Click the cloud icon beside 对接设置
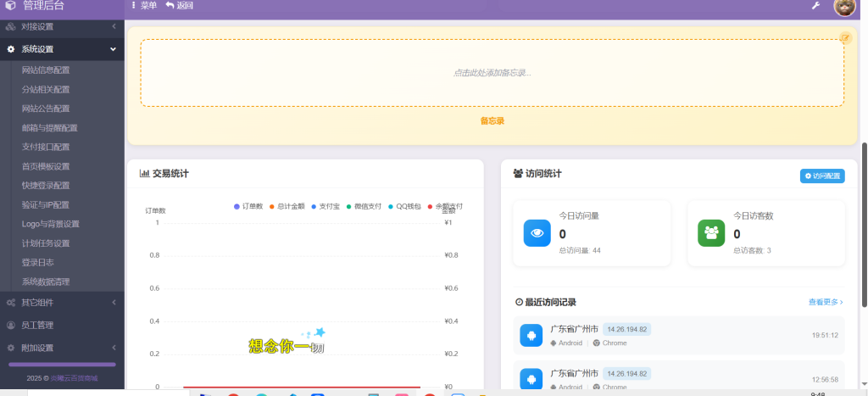 (x=10, y=26)
